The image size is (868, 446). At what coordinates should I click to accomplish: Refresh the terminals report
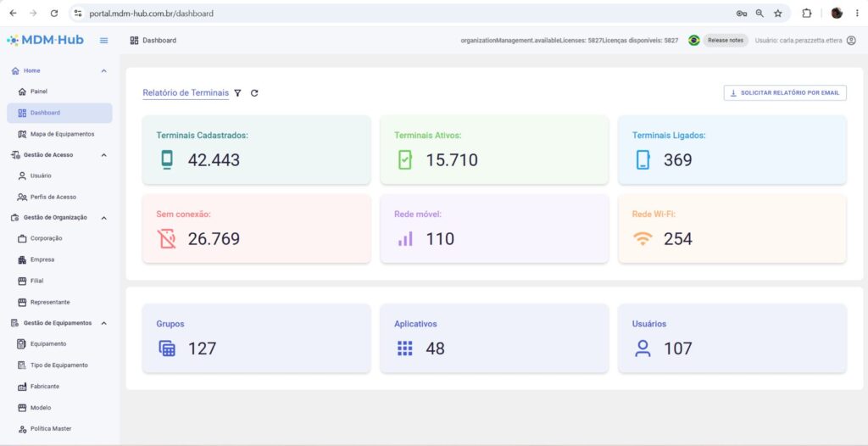click(x=254, y=93)
